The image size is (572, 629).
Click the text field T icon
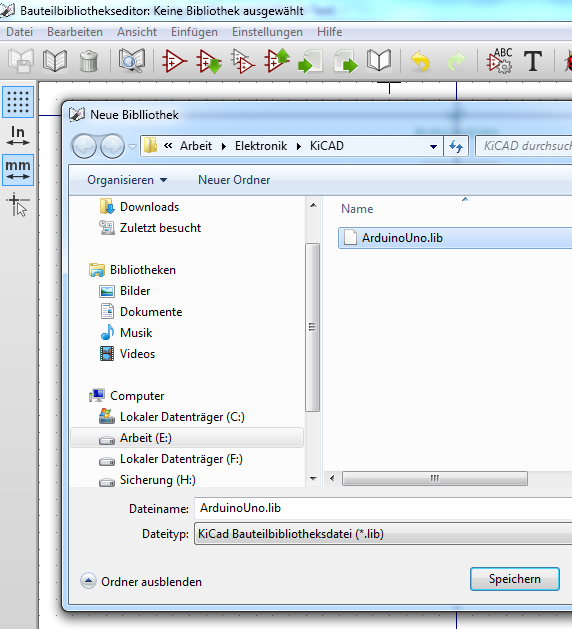(533, 61)
